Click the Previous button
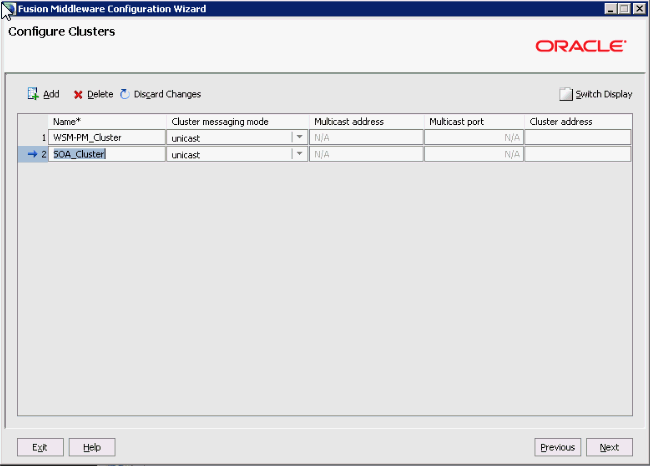This screenshot has width=650, height=466. [558, 447]
